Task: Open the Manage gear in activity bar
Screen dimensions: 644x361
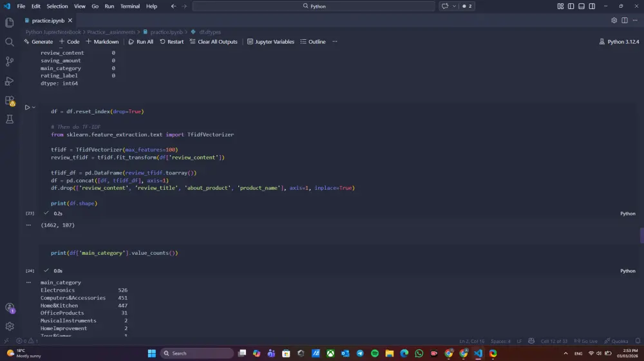Action: pyautogui.click(x=10, y=326)
